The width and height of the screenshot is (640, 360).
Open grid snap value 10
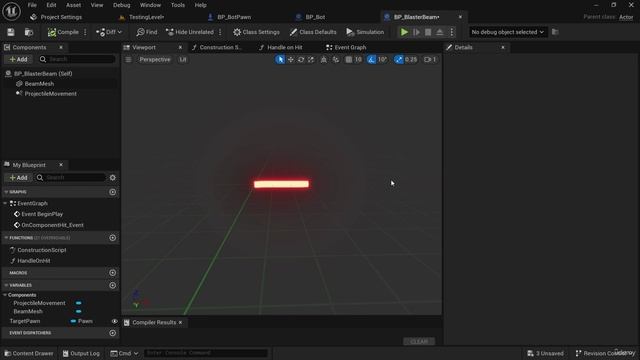click(x=358, y=60)
